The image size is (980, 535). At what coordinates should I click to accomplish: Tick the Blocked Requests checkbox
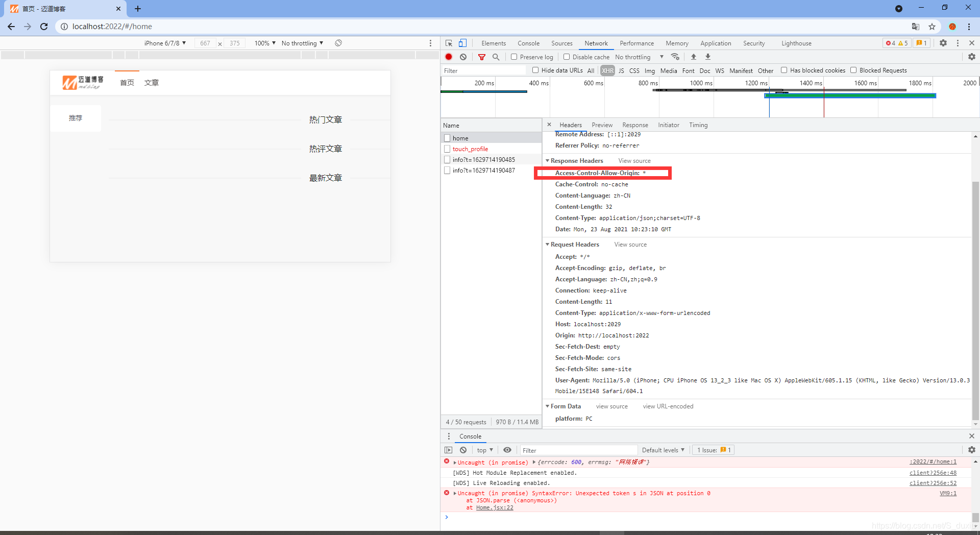853,70
